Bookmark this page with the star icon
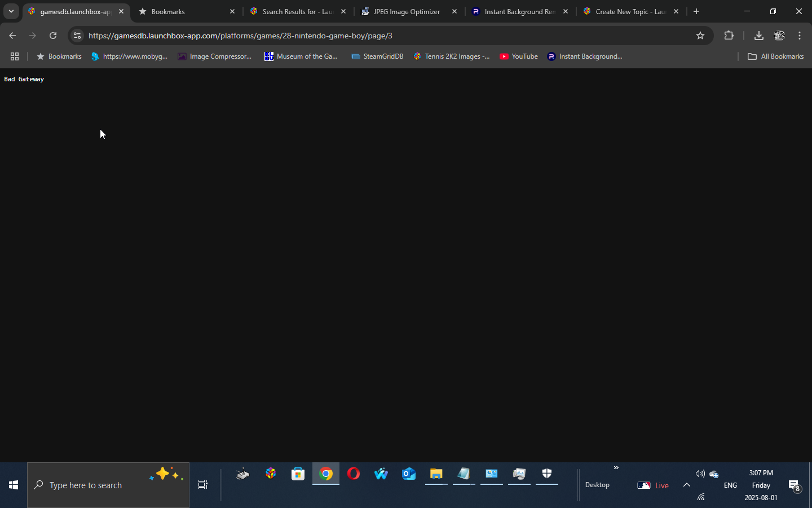 700,36
